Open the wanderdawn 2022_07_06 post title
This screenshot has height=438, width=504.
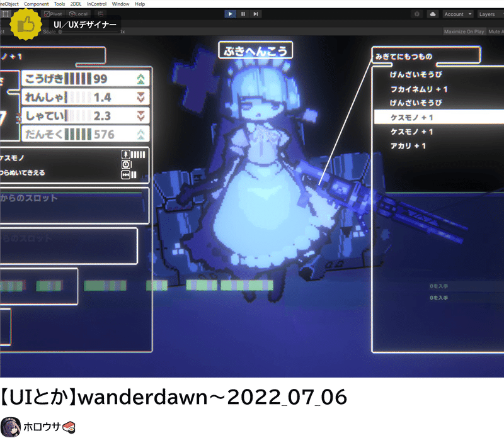click(x=174, y=397)
